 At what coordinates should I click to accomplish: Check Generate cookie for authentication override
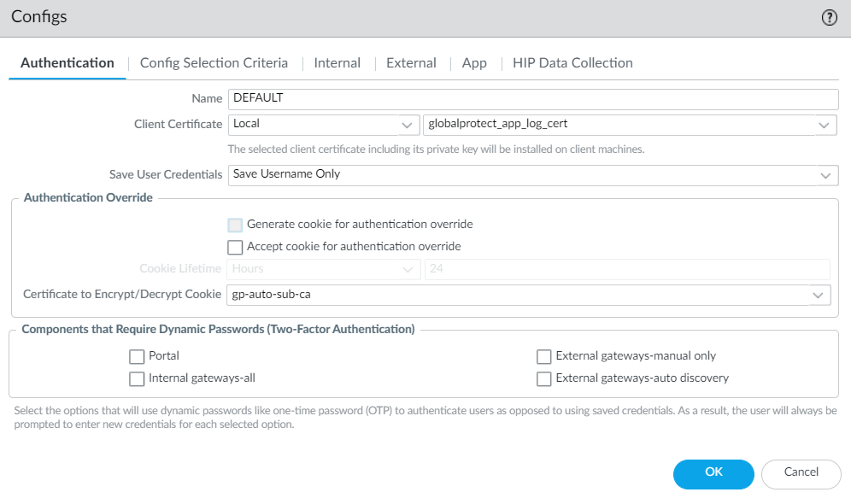pyautogui.click(x=236, y=225)
